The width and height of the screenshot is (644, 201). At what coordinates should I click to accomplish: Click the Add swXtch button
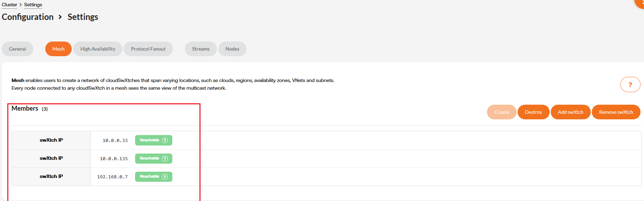[570, 112]
